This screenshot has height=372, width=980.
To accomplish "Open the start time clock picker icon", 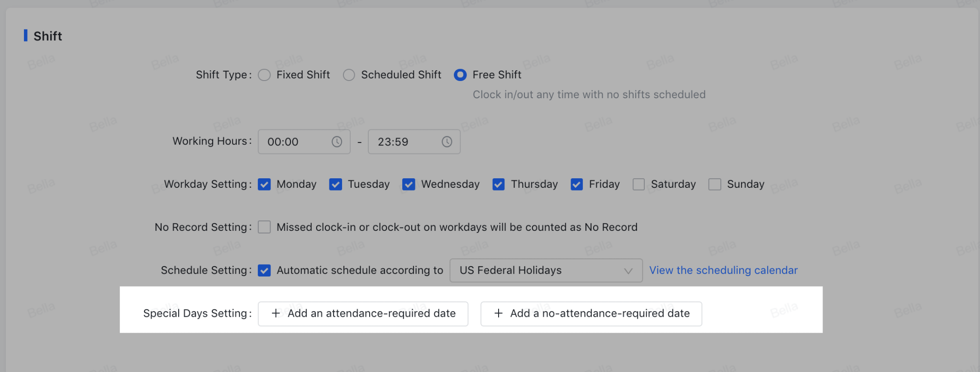I will (x=337, y=142).
